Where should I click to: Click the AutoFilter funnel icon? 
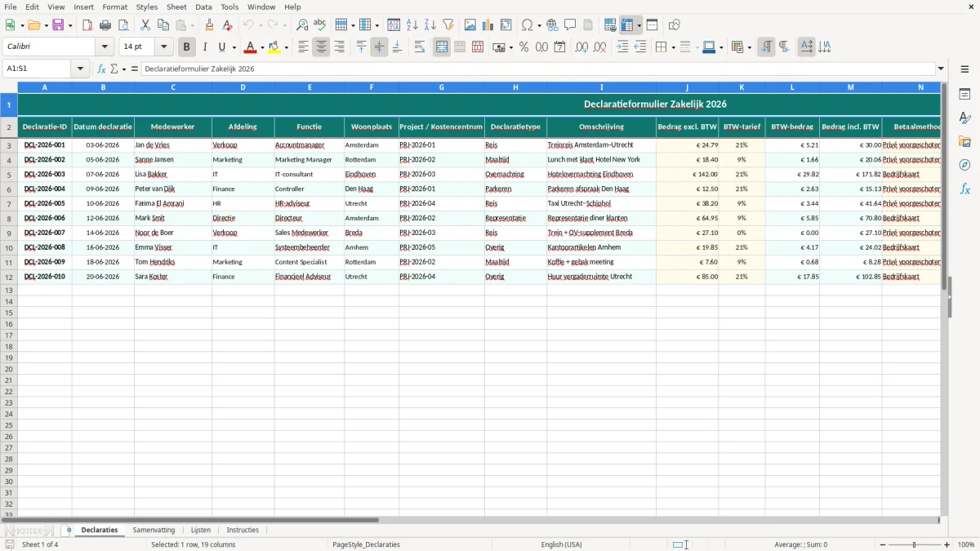[x=448, y=25]
